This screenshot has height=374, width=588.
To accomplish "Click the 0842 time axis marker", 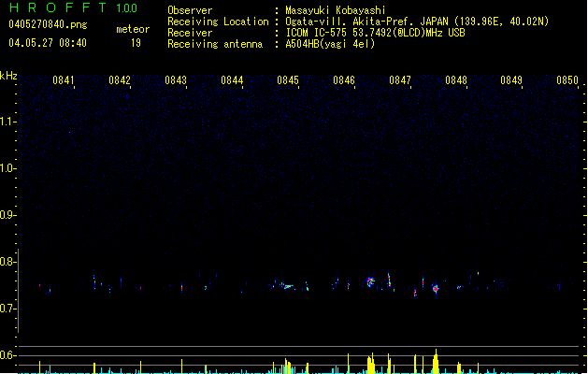I will coord(120,79).
